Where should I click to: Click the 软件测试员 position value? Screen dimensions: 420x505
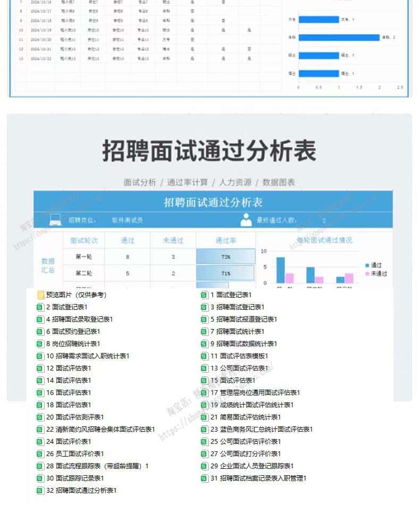tap(127, 220)
